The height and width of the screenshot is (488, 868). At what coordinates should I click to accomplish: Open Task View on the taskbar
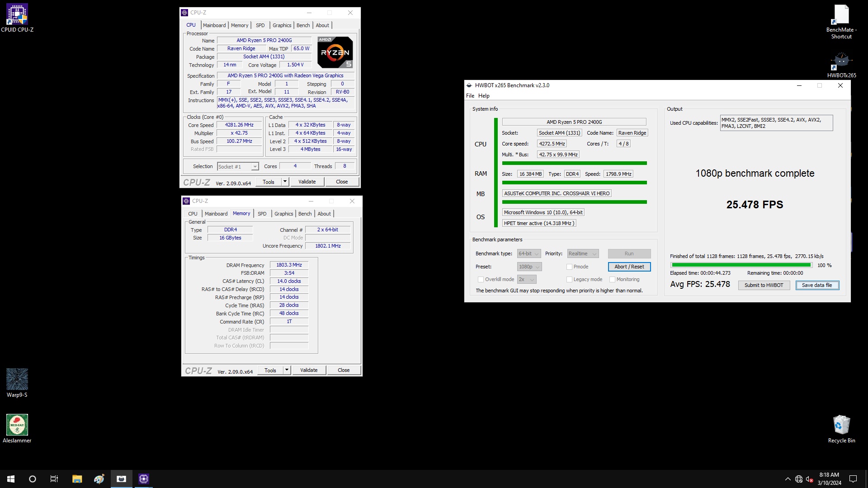54,479
